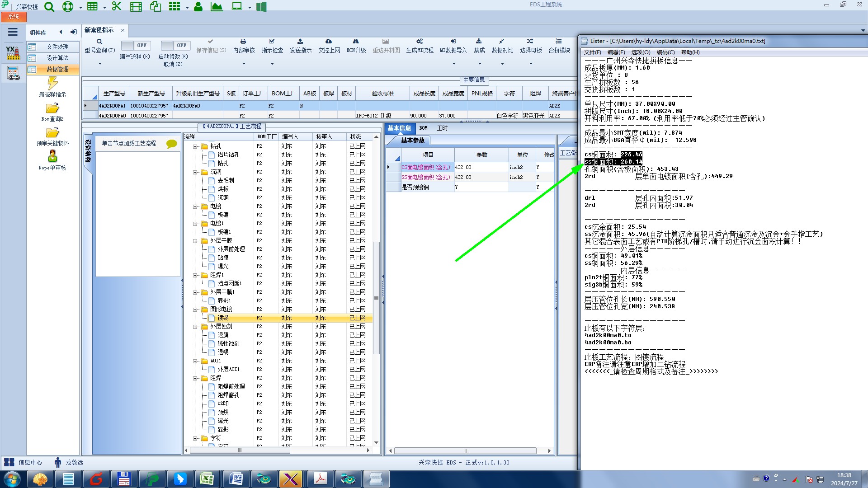Viewport: 868px width, 488px height.
Task: Click the magnifier search icon in top toolbar
Action: (49, 7)
